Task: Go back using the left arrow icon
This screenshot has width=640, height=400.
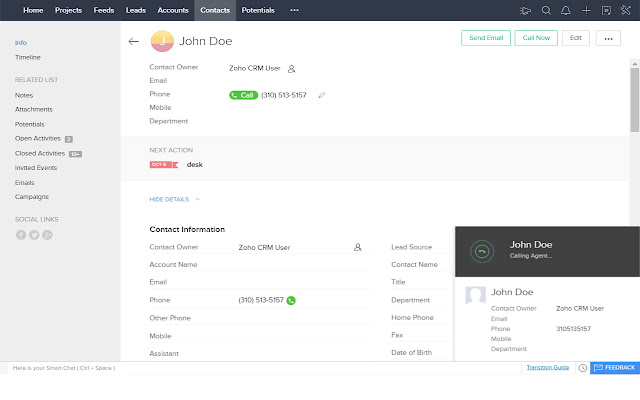Action: coord(133,41)
